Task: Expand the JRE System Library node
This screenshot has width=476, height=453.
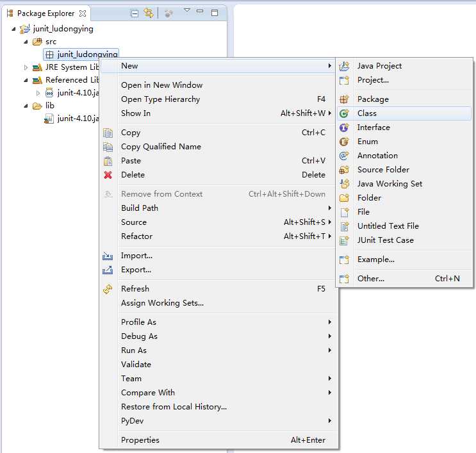Action: [26, 67]
